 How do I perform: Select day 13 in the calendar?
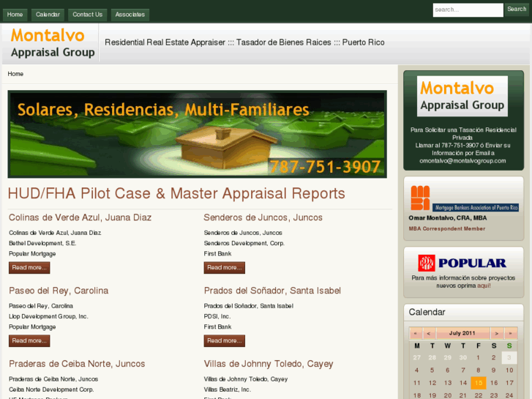point(448,383)
